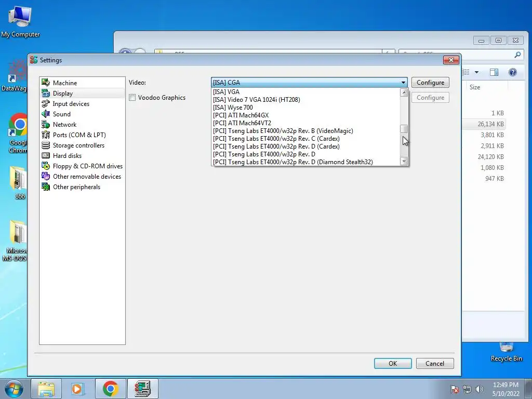Select the 866 folder on desktop
The width and height of the screenshot is (532, 399).
coord(19,182)
